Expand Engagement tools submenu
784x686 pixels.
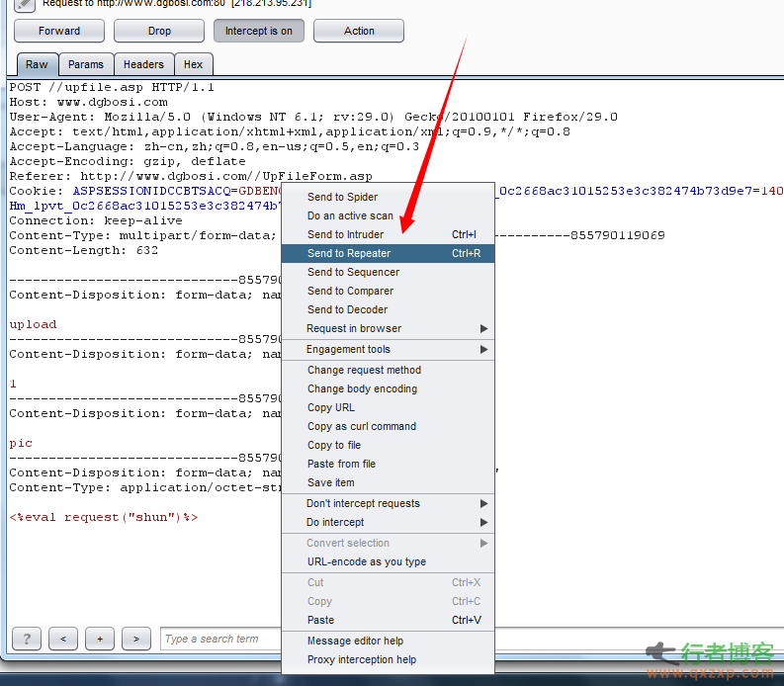(388, 350)
